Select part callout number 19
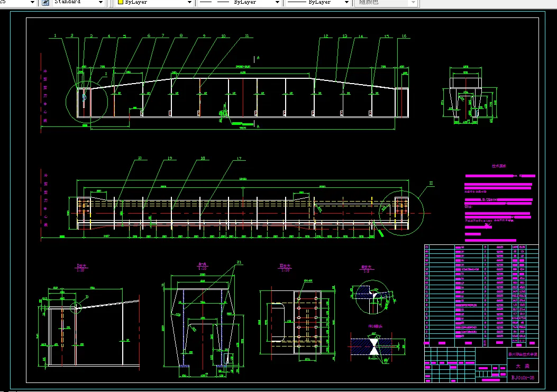This screenshot has height=392, width=557. point(170,158)
